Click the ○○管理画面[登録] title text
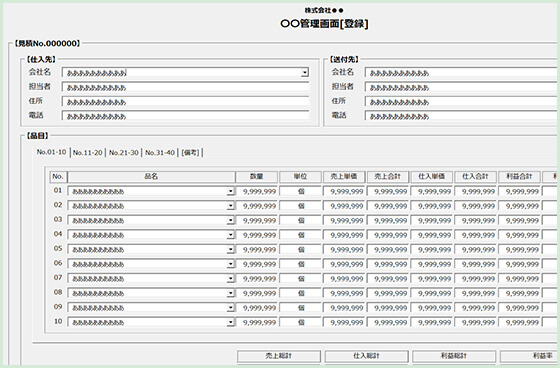The height and width of the screenshot is (368, 560). [324, 24]
